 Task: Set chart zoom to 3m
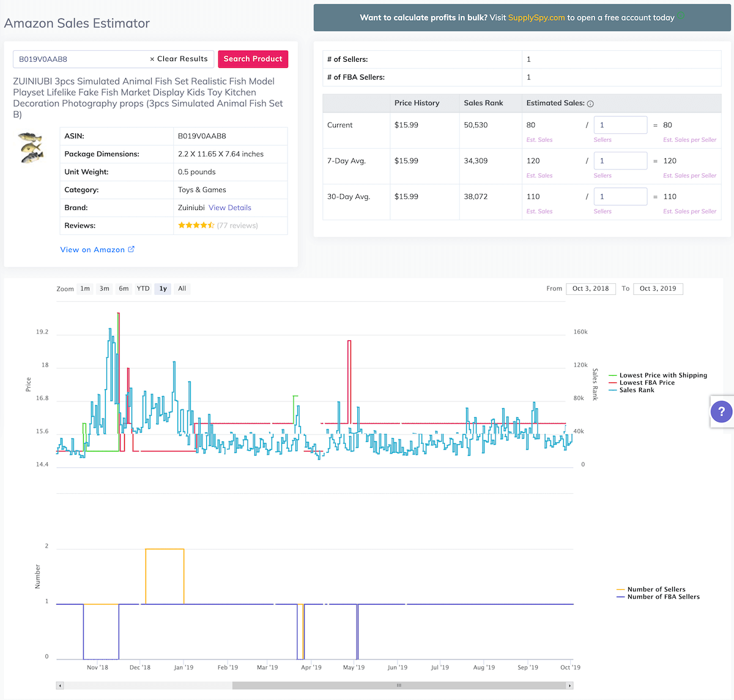tap(105, 289)
